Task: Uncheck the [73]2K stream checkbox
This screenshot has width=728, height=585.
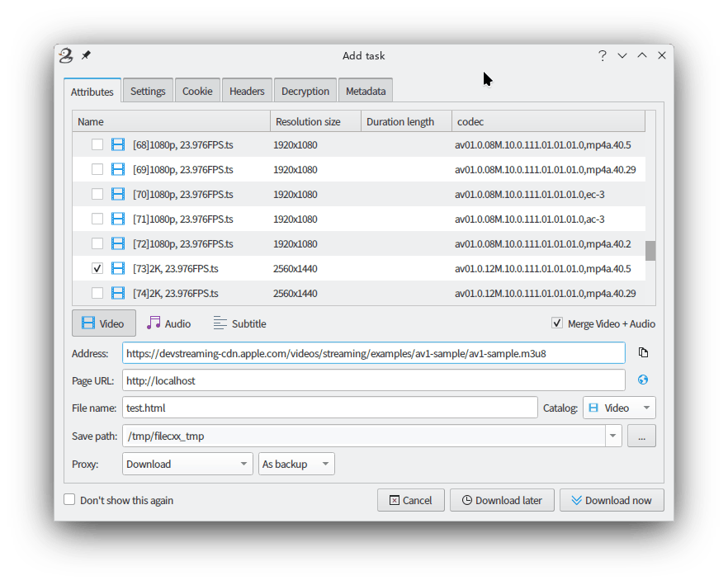Action: [x=97, y=268]
